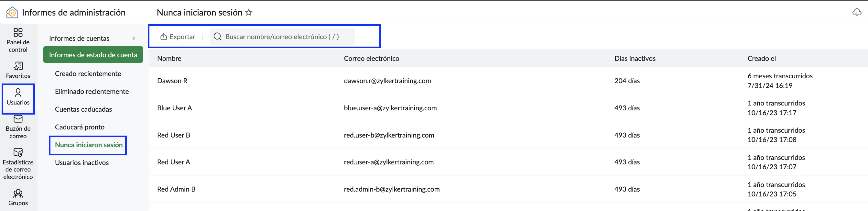Sort by Días inactivos column header
The image size is (868, 211).
635,59
